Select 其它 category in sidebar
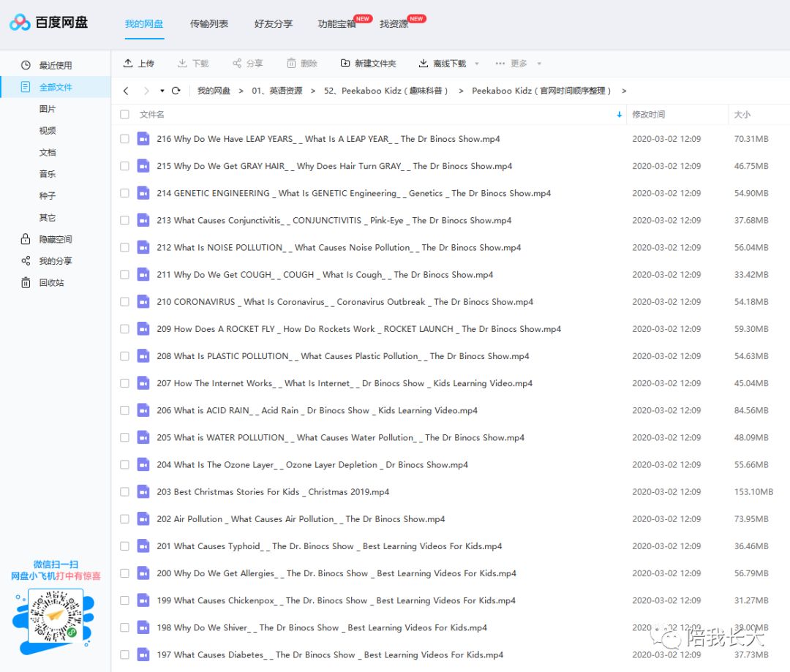The height and width of the screenshot is (672, 790). pyautogui.click(x=48, y=217)
